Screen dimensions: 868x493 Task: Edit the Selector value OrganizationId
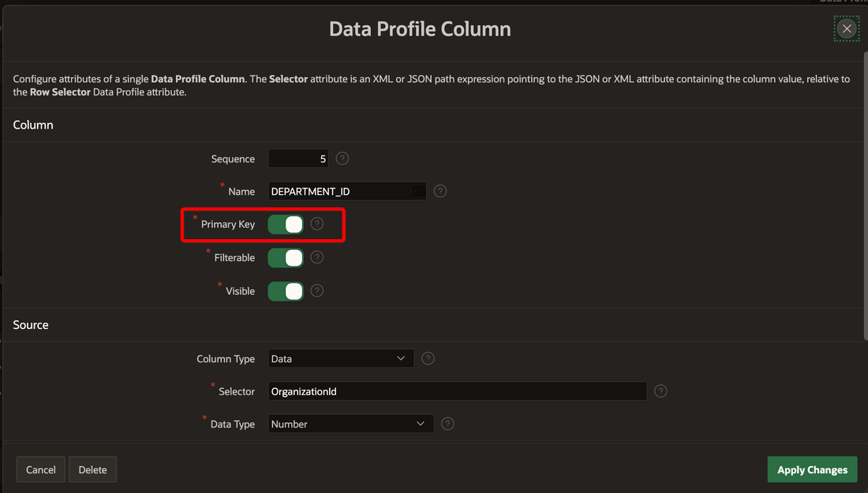pyautogui.click(x=457, y=390)
